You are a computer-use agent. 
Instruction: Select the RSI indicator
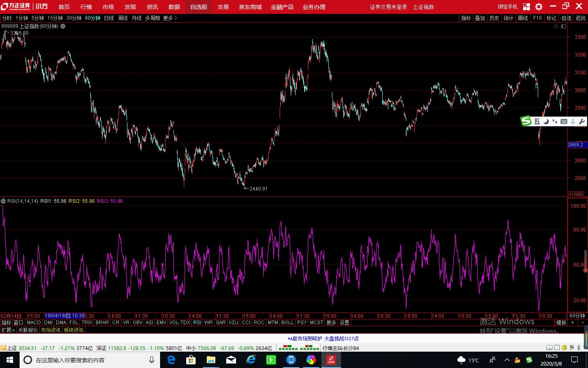click(x=197, y=323)
